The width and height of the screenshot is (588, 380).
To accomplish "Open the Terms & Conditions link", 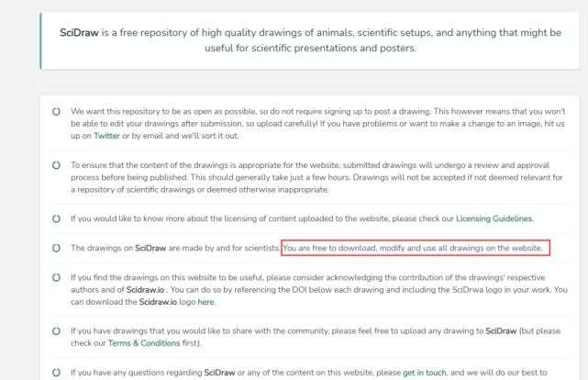I will (x=144, y=343).
